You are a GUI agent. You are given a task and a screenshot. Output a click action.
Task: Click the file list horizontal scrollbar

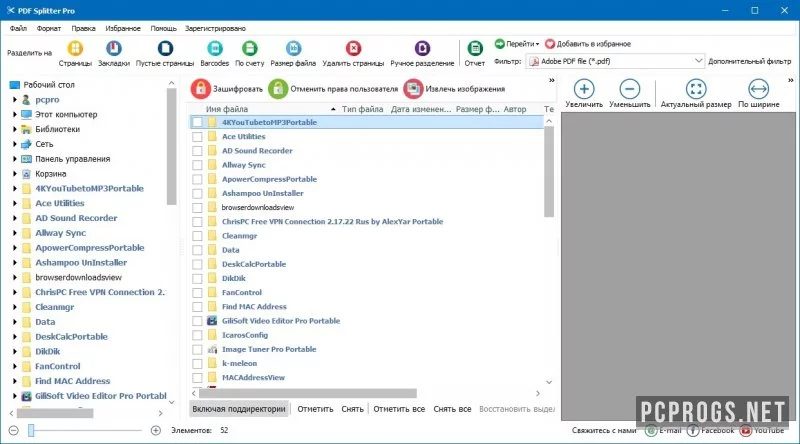click(x=308, y=393)
